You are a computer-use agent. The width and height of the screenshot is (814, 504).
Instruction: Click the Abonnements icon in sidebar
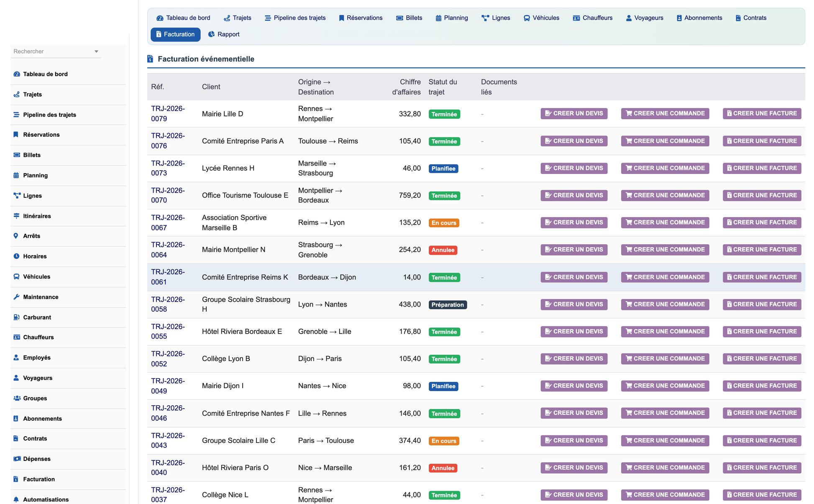pyautogui.click(x=16, y=418)
